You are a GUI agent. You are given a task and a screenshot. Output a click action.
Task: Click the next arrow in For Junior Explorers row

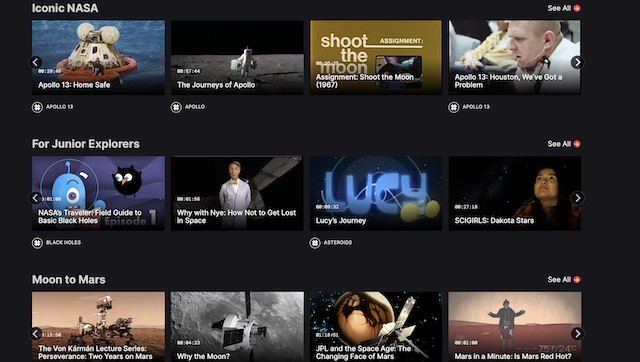click(577, 198)
